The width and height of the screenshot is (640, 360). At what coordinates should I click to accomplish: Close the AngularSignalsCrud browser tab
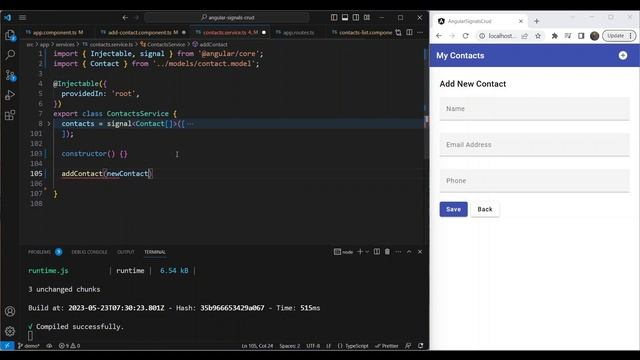pyautogui.click(x=520, y=21)
